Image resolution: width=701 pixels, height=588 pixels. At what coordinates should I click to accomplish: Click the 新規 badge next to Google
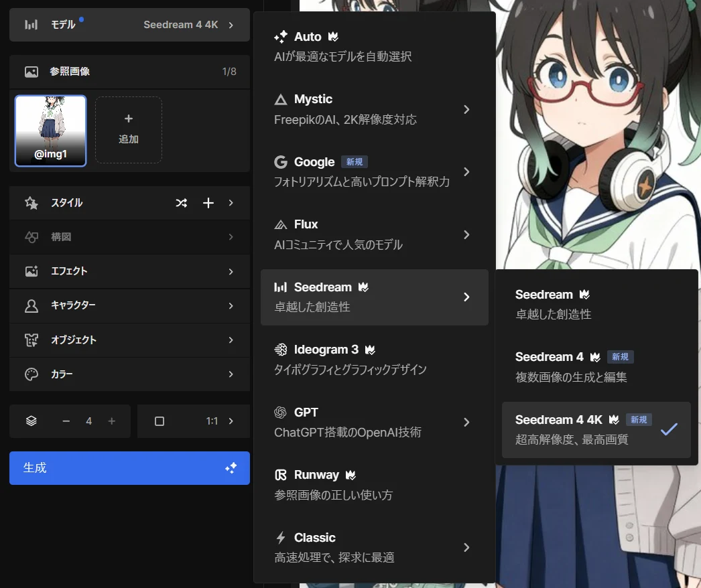point(355,162)
